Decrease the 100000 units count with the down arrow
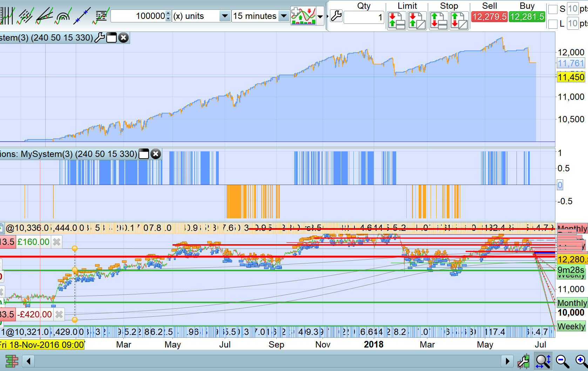Viewport: 588px width, 371px height. click(168, 19)
